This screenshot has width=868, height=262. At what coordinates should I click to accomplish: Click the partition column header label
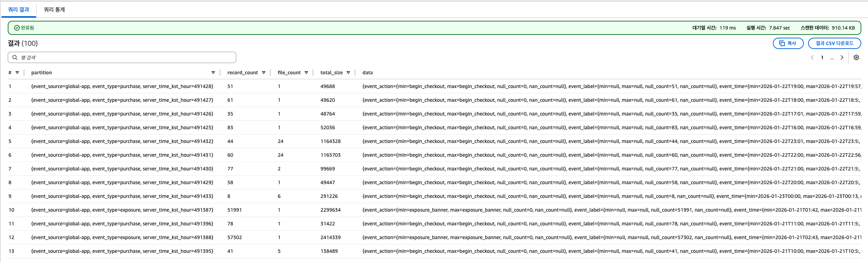coord(42,73)
